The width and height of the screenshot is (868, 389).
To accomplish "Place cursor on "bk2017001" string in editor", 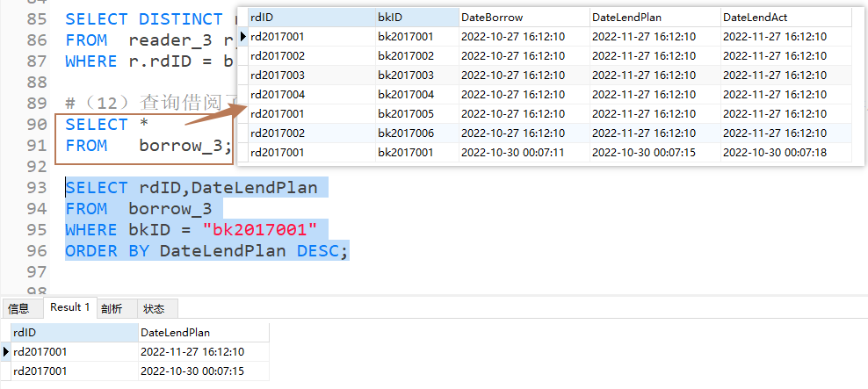I will point(260,230).
